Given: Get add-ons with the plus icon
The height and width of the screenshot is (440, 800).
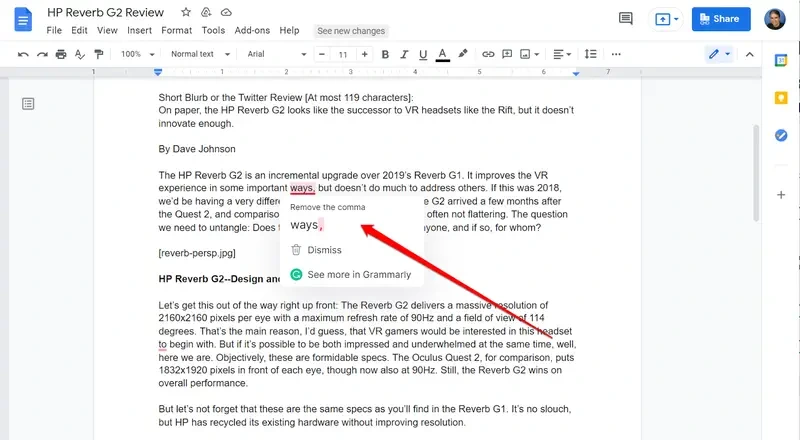Looking at the screenshot, I should point(781,194).
